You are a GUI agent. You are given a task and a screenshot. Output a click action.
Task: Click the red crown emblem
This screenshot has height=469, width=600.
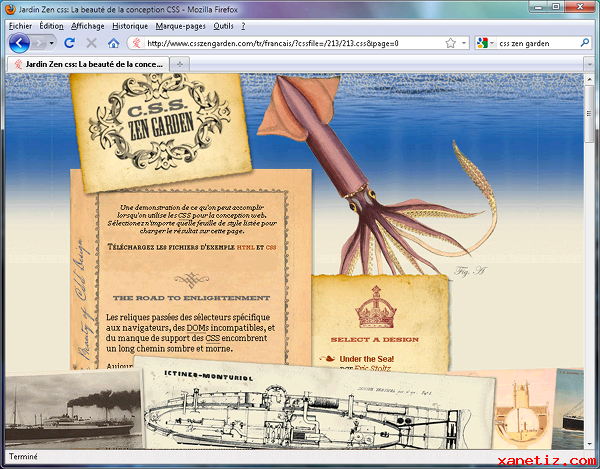coord(375,307)
